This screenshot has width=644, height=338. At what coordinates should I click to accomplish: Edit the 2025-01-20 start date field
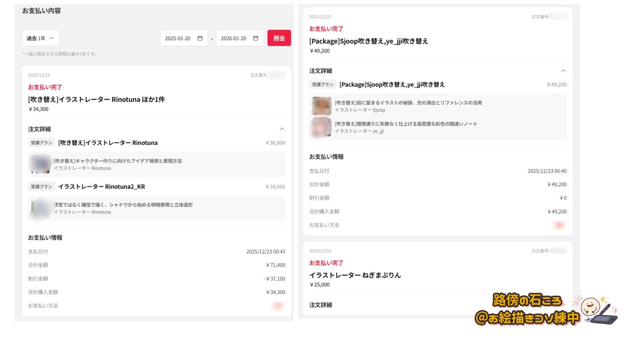[x=178, y=38]
